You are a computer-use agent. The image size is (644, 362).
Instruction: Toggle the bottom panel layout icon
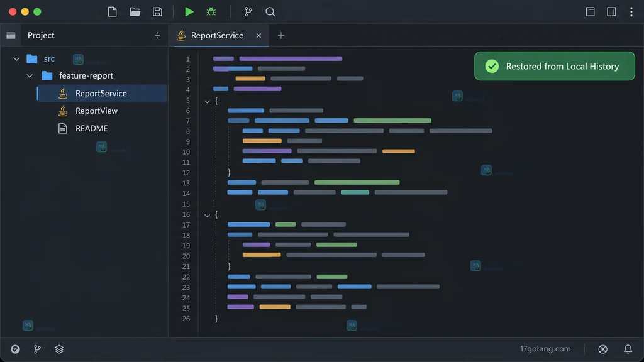[590, 12]
